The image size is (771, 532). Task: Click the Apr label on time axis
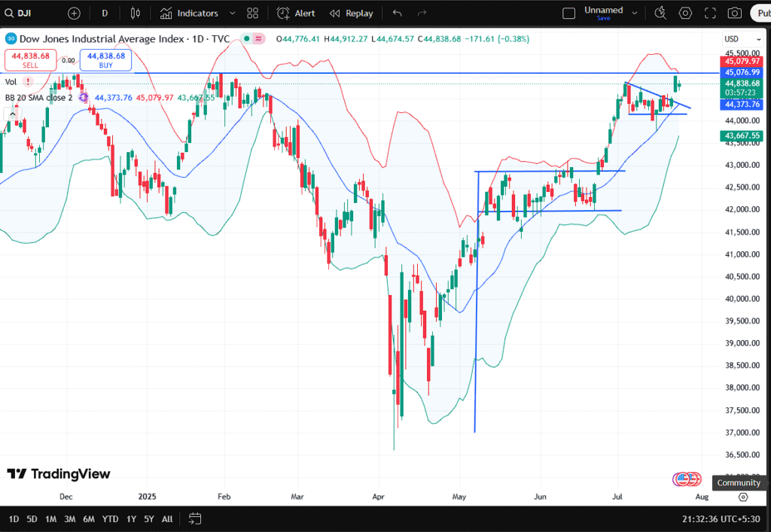click(x=378, y=497)
